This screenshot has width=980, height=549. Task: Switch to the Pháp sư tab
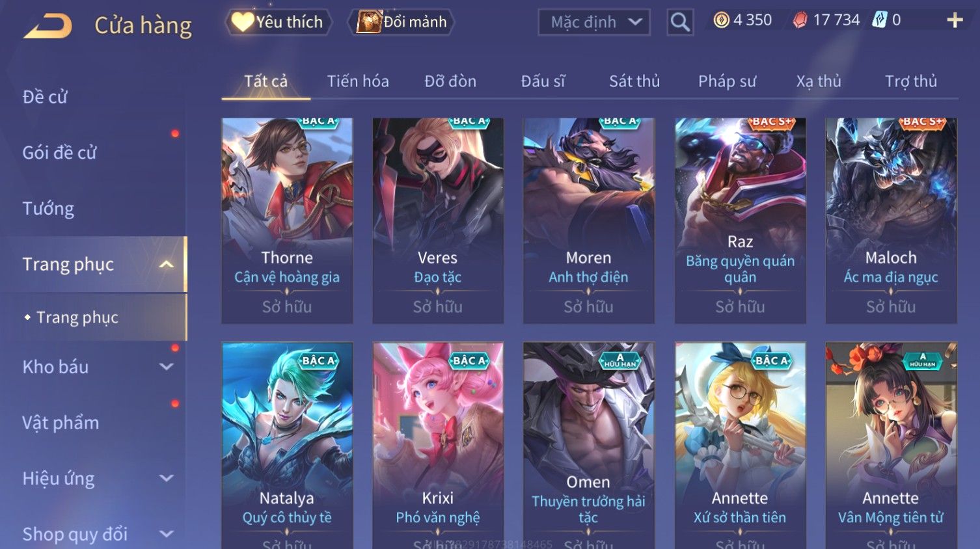[x=728, y=81]
